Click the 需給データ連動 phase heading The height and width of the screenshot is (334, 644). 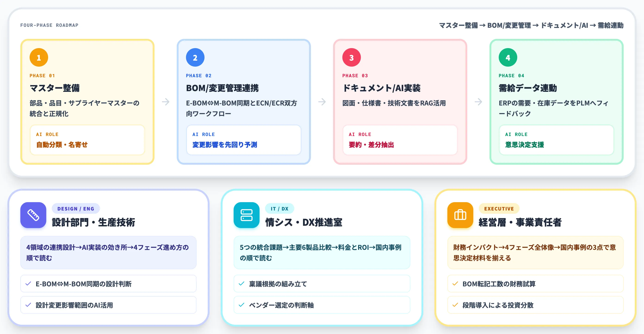(528, 88)
